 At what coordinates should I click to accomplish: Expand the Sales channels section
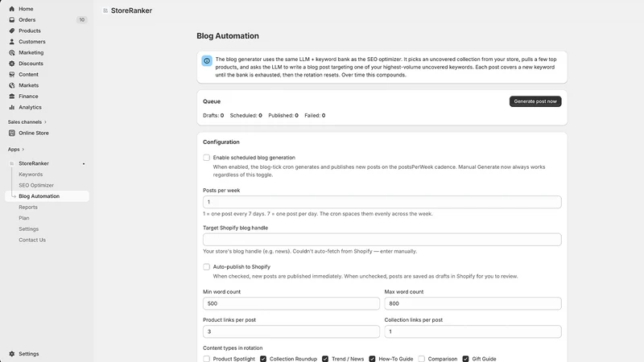point(27,122)
